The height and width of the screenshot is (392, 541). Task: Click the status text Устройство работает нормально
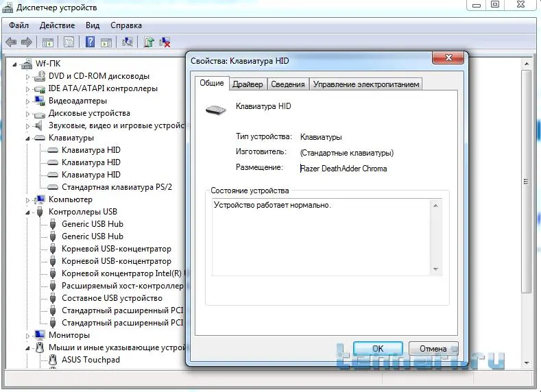click(x=272, y=205)
